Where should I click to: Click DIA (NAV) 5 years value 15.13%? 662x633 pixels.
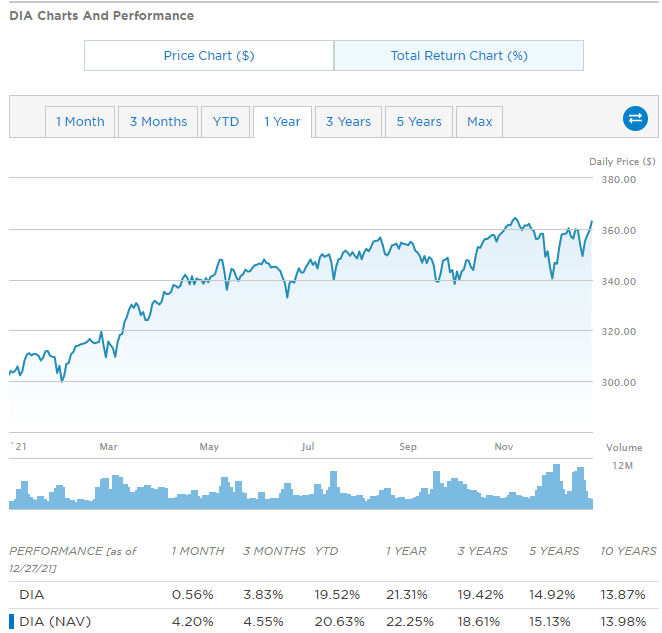pos(550,622)
